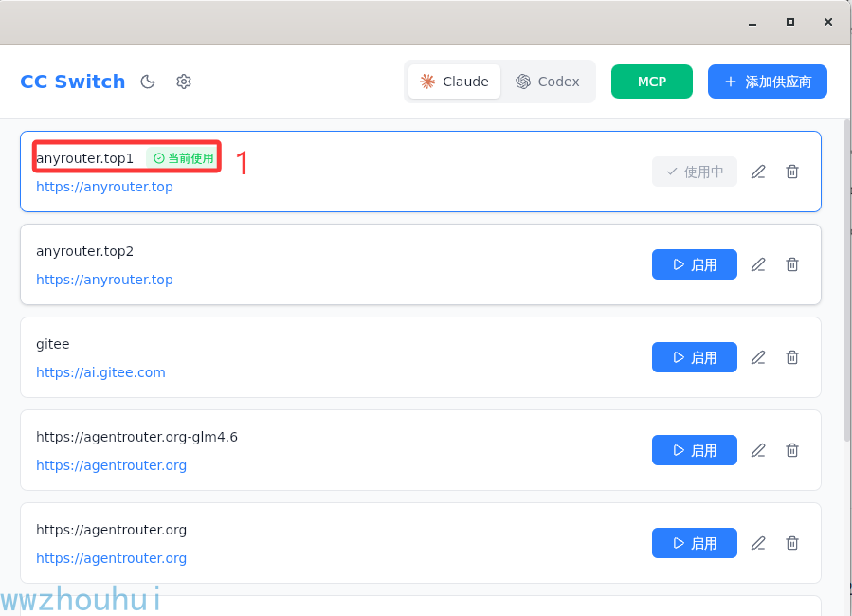Edit the agentrouter.org-glm4.6 provider
Viewport: 852px width, 616px height.
pyautogui.click(x=758, y=450)
